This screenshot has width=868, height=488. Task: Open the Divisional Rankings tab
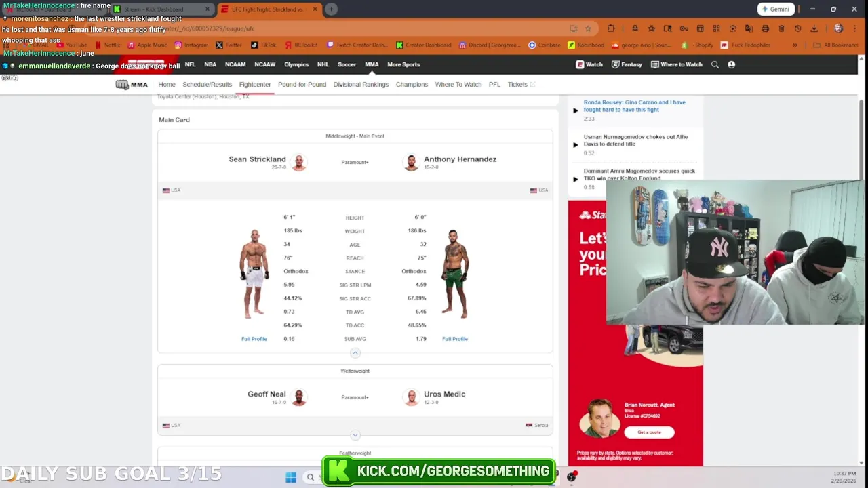click(361, 85)
